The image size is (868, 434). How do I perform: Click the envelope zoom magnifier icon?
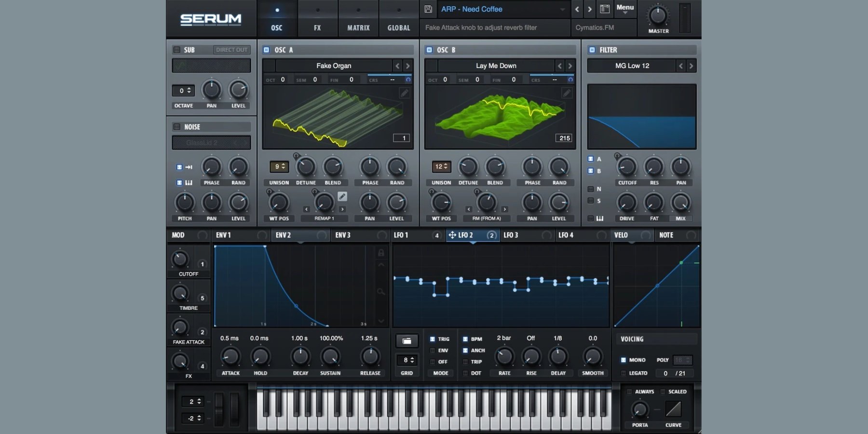pyautogui.click(x=381, y=291)
